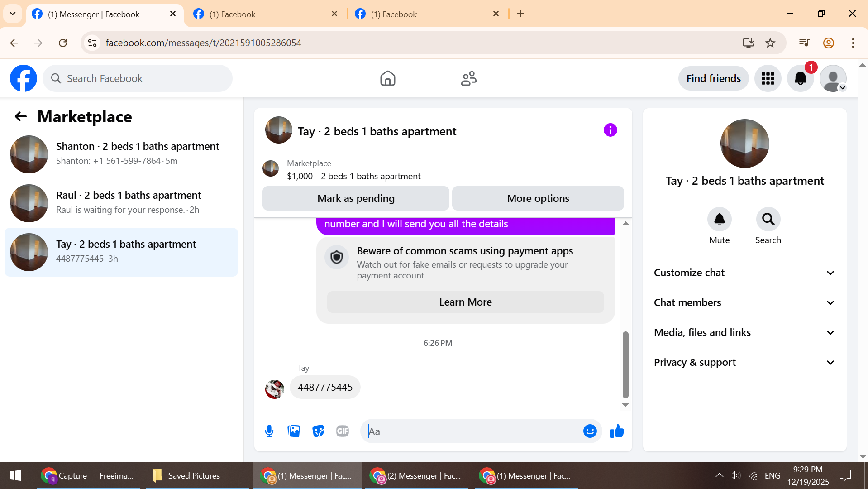The height and width of the screenshot is (489, 868).
Task: Open the notifications bell
Action: tap(800, 78)
